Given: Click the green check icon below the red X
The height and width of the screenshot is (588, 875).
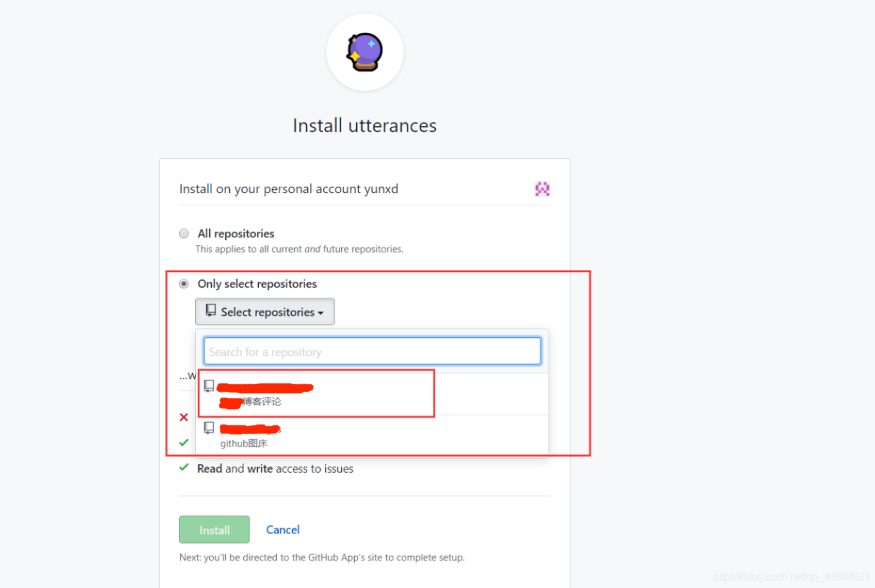Looking at the screenshot, I should pos(184,443).
